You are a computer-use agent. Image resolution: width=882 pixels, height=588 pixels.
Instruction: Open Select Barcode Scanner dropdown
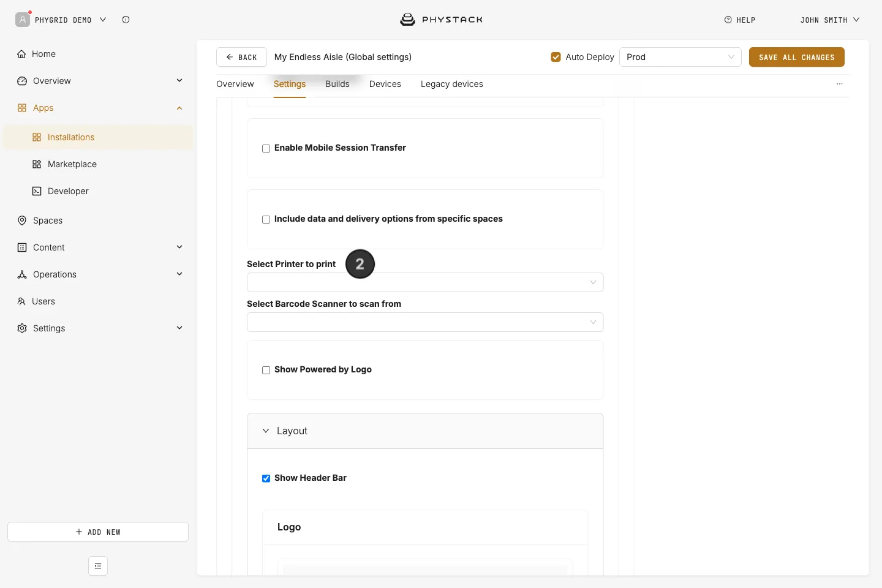pyautogui.click(x=425, y=322)
